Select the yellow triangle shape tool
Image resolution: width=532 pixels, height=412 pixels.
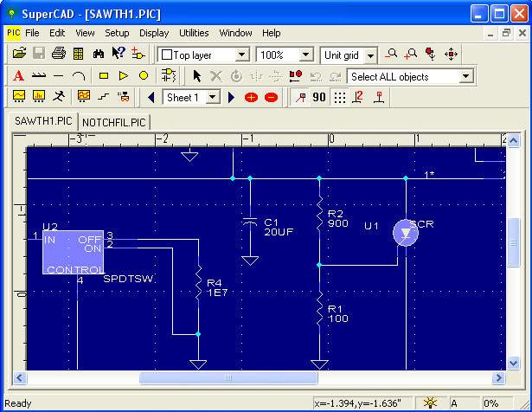(x=124, y=75)
